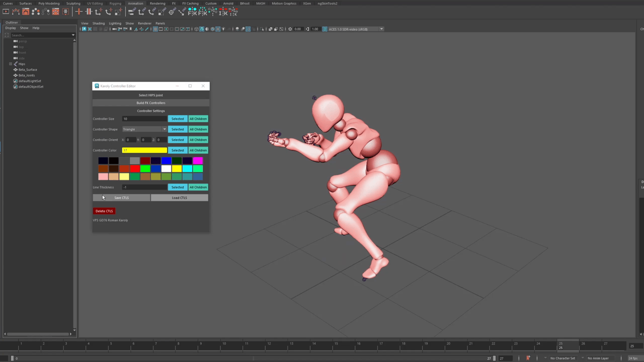Expand the Hips hierarchy in Outliner

pos(10,64)
